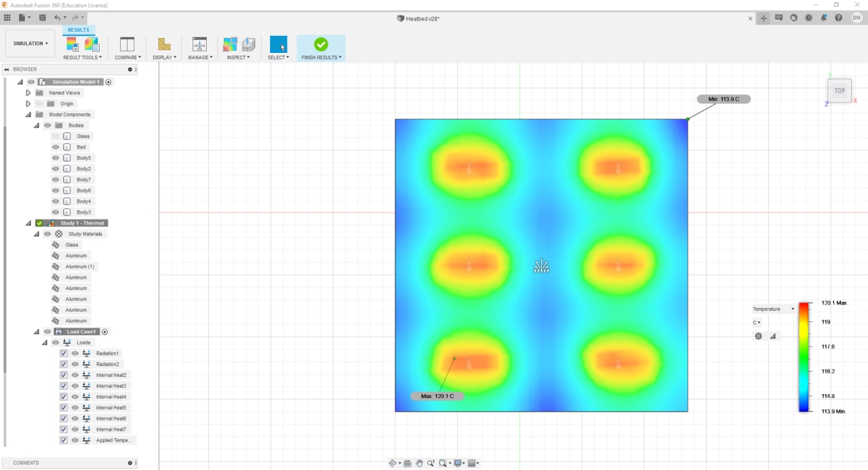The height and width of the screenshot is (470, 868).
Task: Click the Compare split-view icon
Action: (x=127, y=44)
